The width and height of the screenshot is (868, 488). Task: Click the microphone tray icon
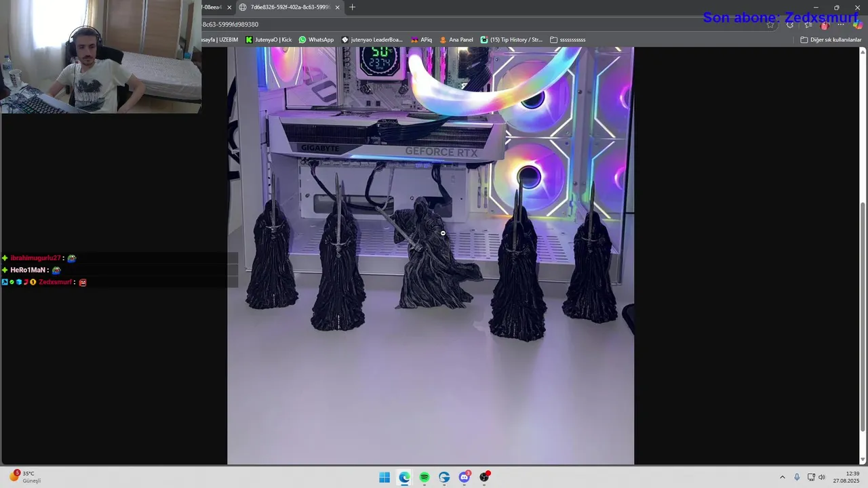coord(797,477)
